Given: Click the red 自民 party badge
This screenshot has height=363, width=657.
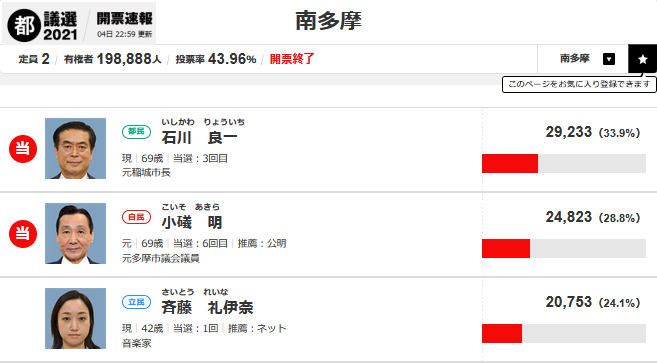Looking at the screenshot, I should [136, 217].
